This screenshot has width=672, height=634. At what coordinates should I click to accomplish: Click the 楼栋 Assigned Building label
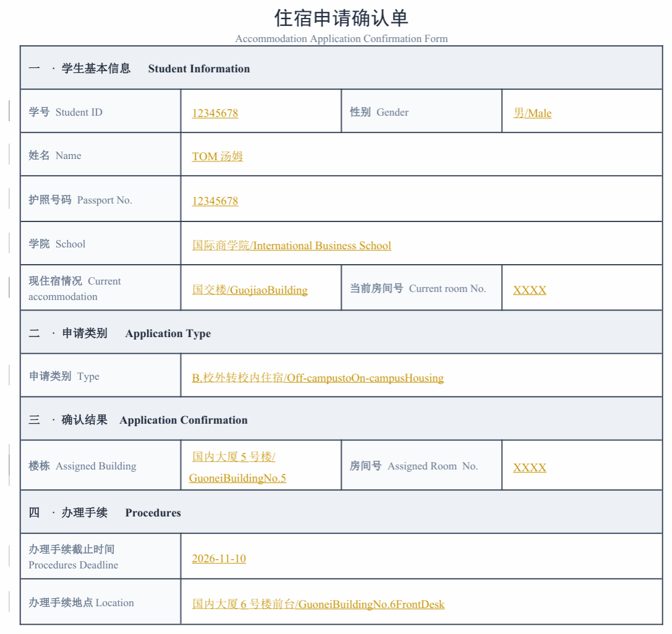click(82, 466)
